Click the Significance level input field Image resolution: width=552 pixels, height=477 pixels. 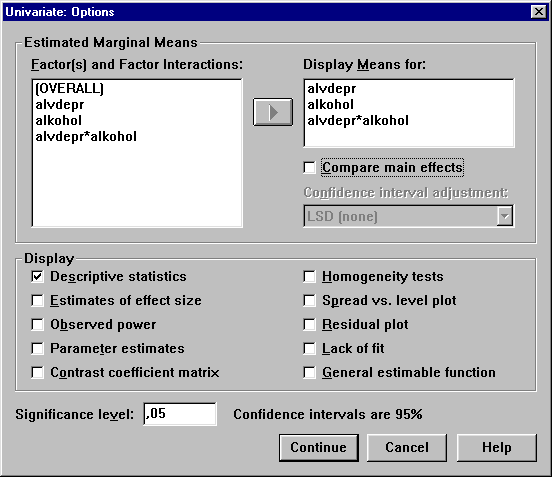tap(180, 414)
